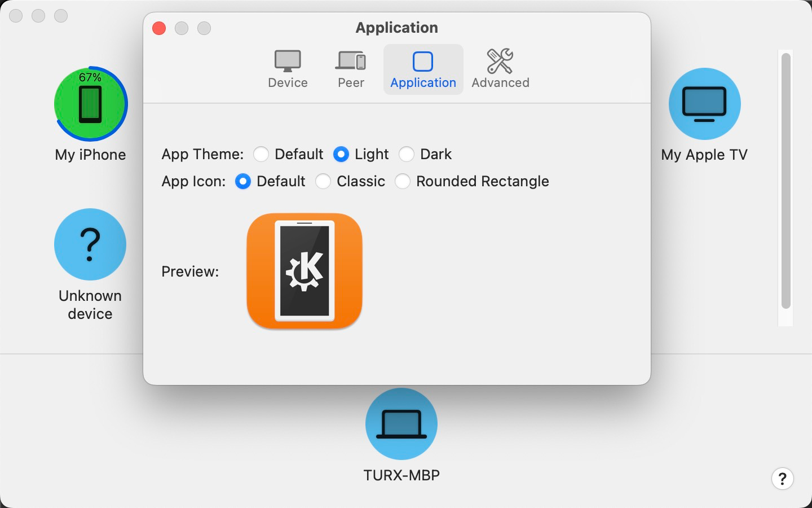Viewport: 812px width, 508px height.
Task: Click the My Apple TV label
Action: pyautogui.click(x=704, y=155)
